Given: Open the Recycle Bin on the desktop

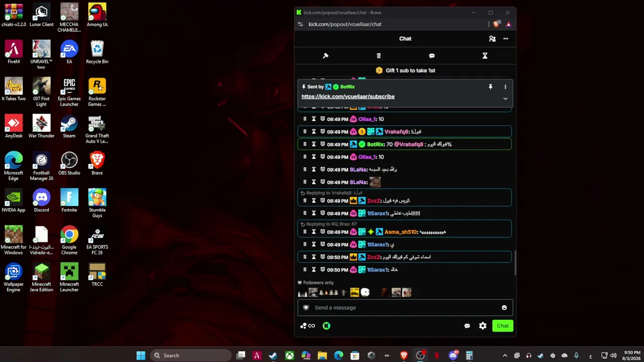Looking at the screenshot, I should [97, 53].
